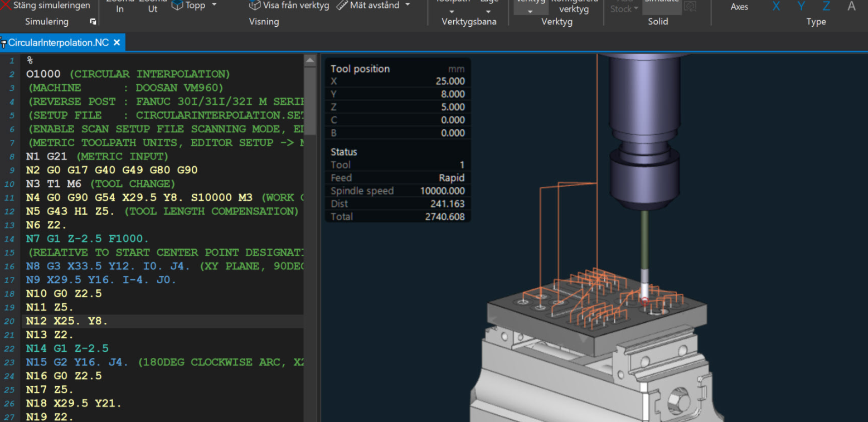Click the code editor vertical scrollbar thumb
The width and height of the screenshot is (868, 422).
point(310,101)
